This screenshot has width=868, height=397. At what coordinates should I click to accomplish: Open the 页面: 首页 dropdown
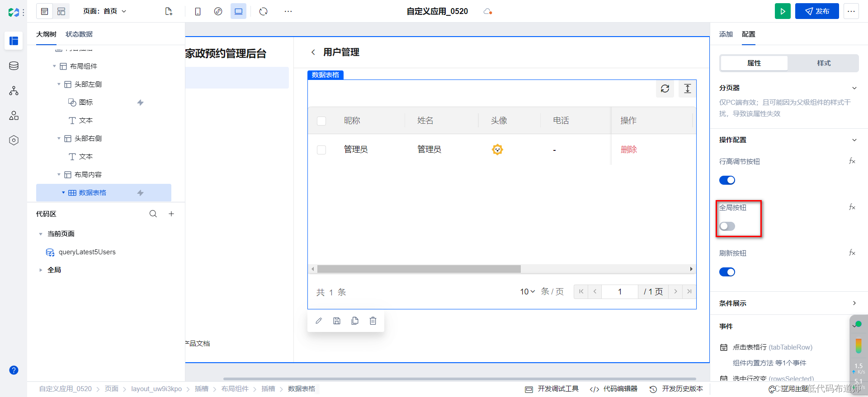(x=105, y=11)
